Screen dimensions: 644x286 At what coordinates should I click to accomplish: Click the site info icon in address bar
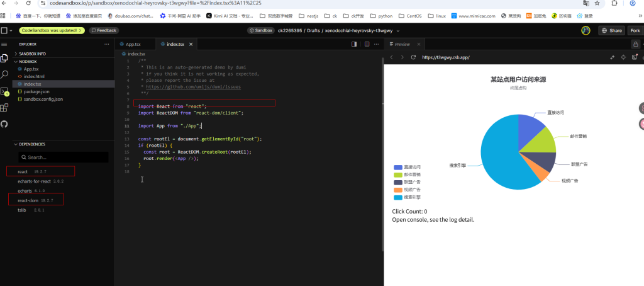43,3
